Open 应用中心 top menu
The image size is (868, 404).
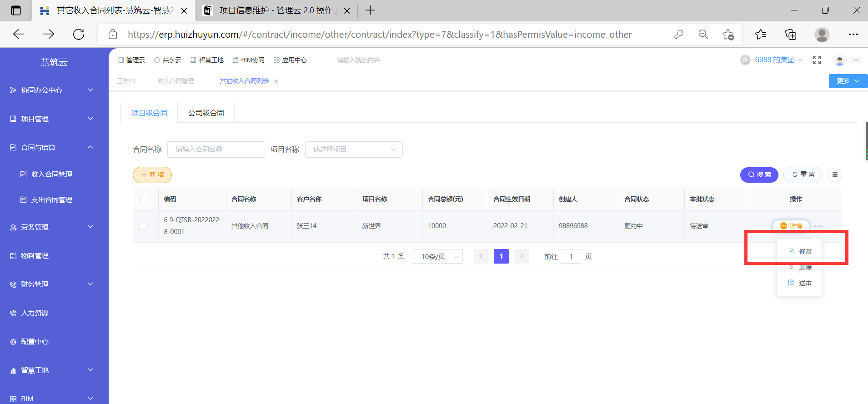[x=290, y=60]
